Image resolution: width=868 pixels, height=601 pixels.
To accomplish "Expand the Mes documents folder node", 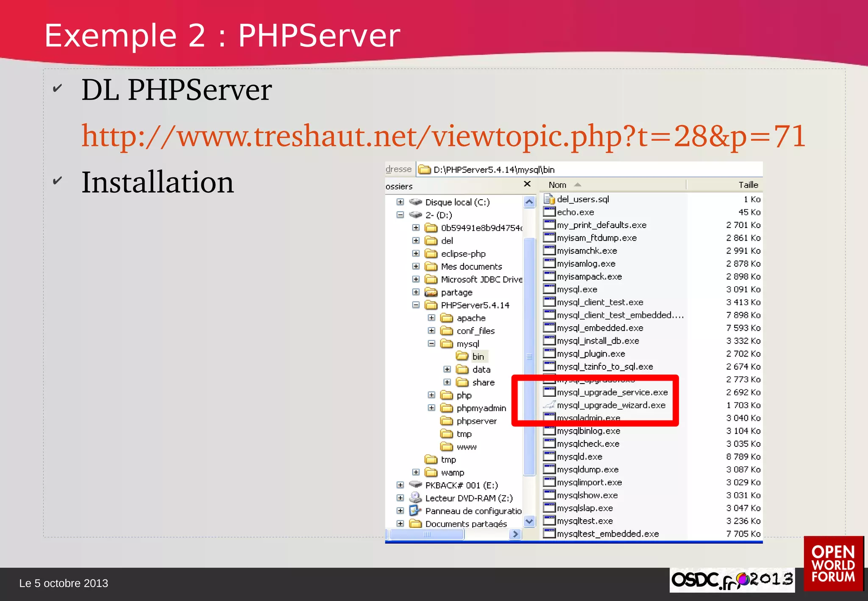I will (416, 267).
